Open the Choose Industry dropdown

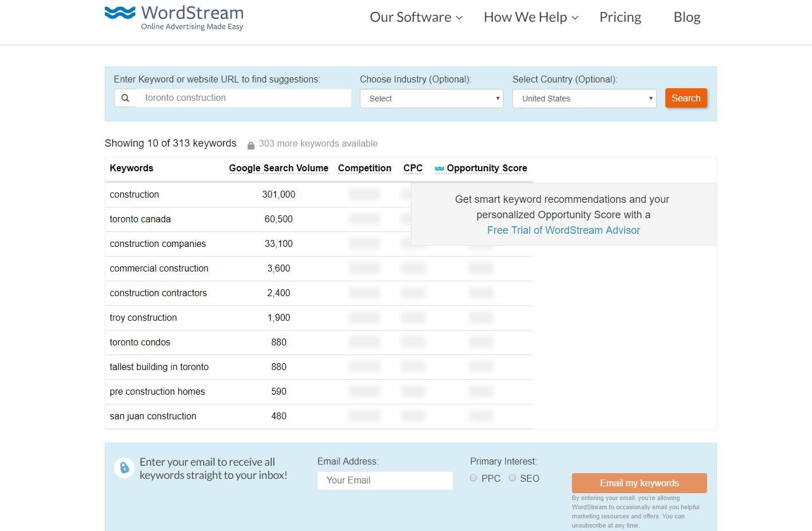pos(432,99)
